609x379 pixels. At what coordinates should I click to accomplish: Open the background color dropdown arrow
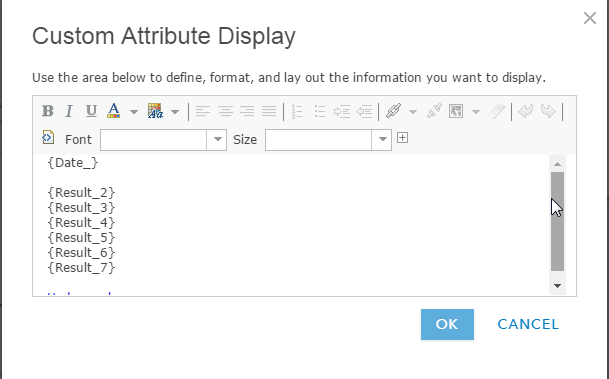(175, 112)
